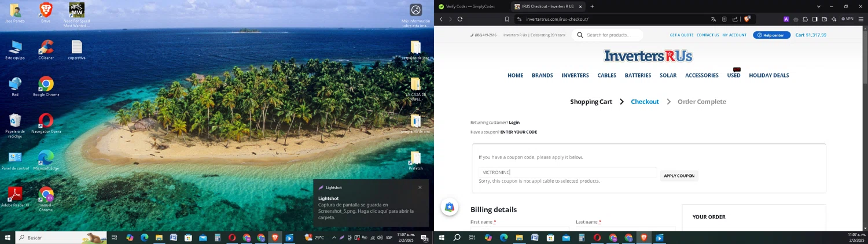868x244 pixels.
Task: Click Más información sobre esta imagen icon
Action: (415, 15)
